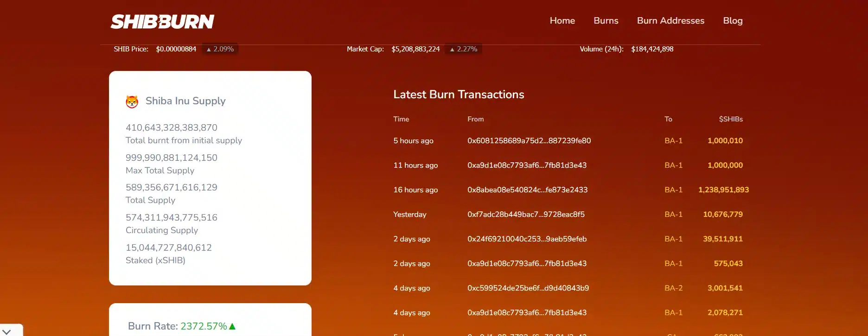This screenshot has width=868, height=336.
Task: Click BA-1 in the Yesterday row
Action: pos(673,214)
